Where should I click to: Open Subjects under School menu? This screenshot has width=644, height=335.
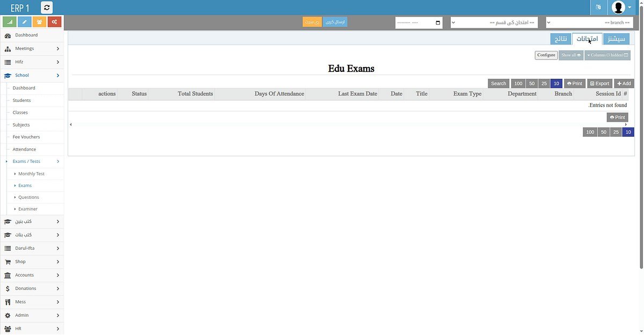point(21,125)
